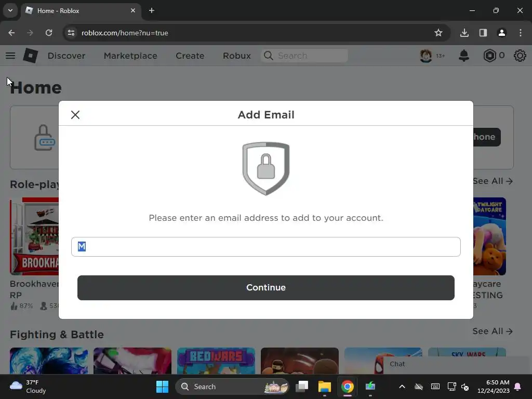The height and width of the screenshot is (399, 532).
Task: Open Chrome downloads icon
Action: pyautogui.click(x=464, y=33)
